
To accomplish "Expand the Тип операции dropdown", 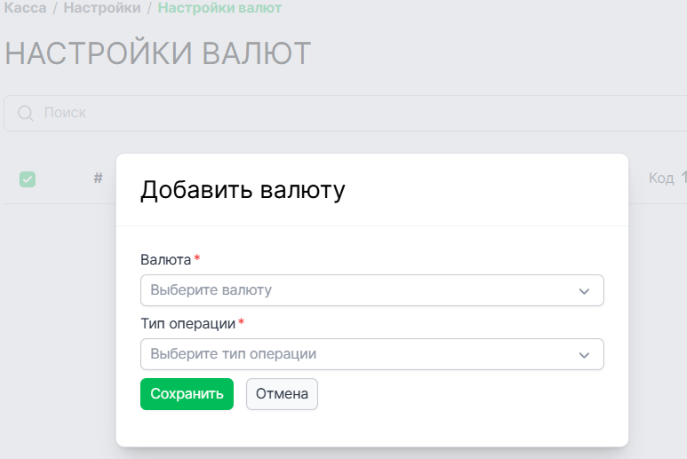I will [x=372, y=354].
